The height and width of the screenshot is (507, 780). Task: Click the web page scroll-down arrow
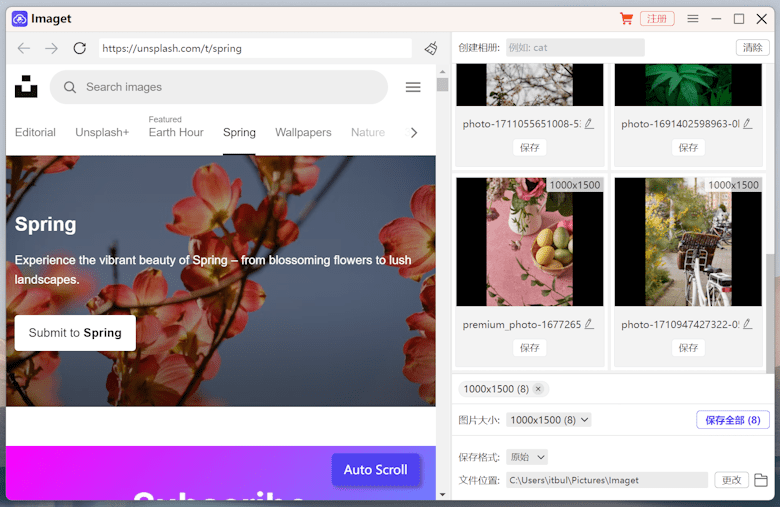(442, 495)
